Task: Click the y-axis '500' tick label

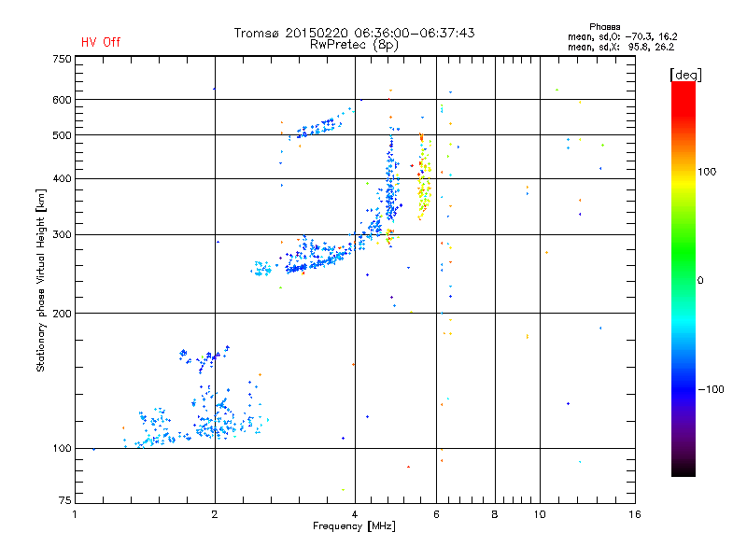Action: click(x=62, y=135)
